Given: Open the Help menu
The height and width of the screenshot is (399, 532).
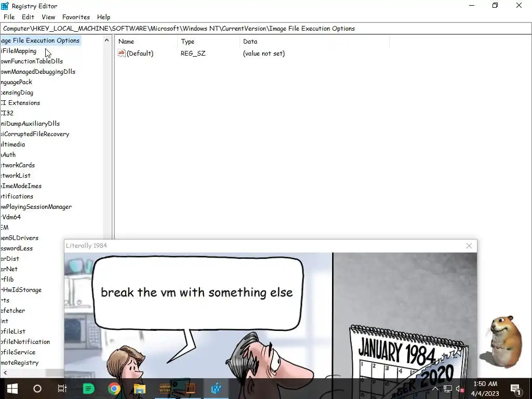Looking at the screenshot, I should point(103,17).
